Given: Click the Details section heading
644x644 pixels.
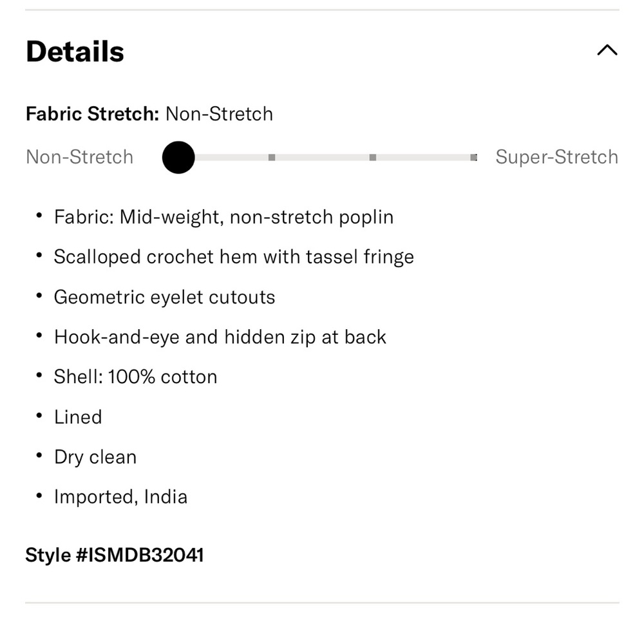Looking at the screenshot, I should coord(75,52).
